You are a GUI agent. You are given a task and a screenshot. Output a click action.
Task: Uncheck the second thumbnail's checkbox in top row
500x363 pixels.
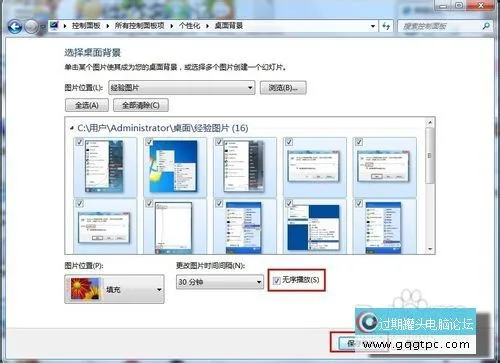[x=149, y=142]
